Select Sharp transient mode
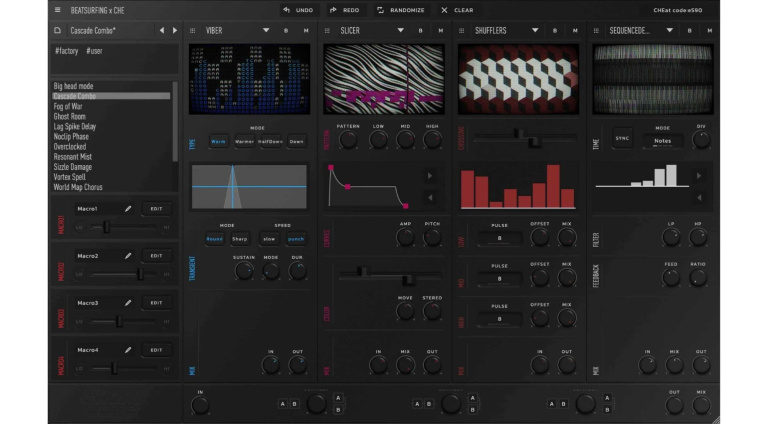Image resolution: width=768 pixels, height=424 pixels. (240, 239)
